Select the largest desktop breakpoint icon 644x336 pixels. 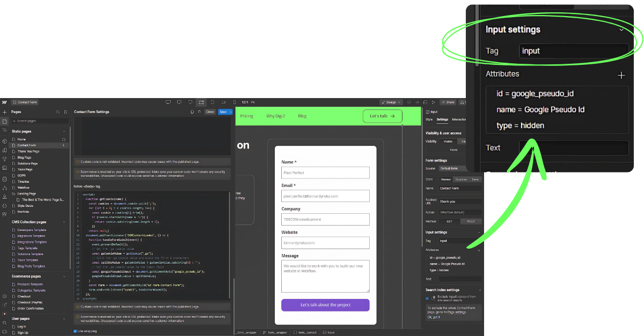pyautogui.click(x=168, y=102)
